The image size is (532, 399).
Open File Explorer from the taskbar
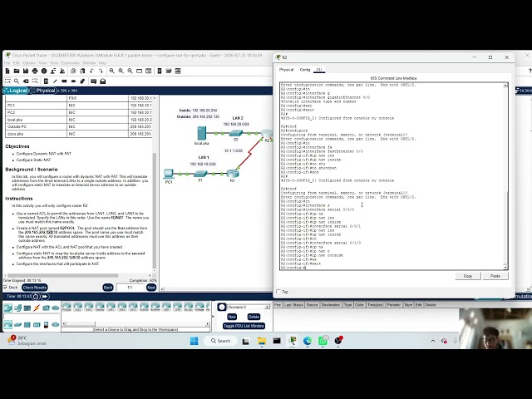pos(261,341)
